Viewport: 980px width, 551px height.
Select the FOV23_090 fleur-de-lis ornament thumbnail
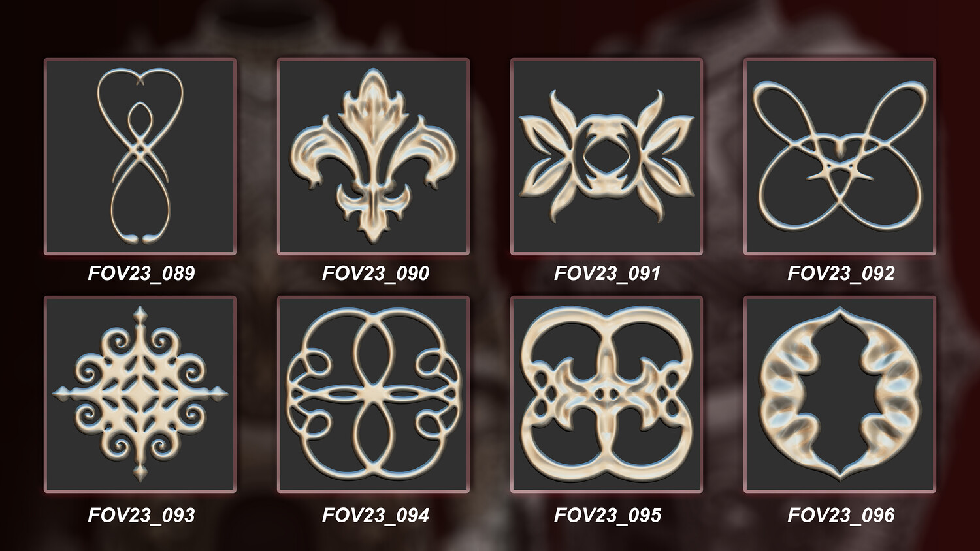point(373,157)
